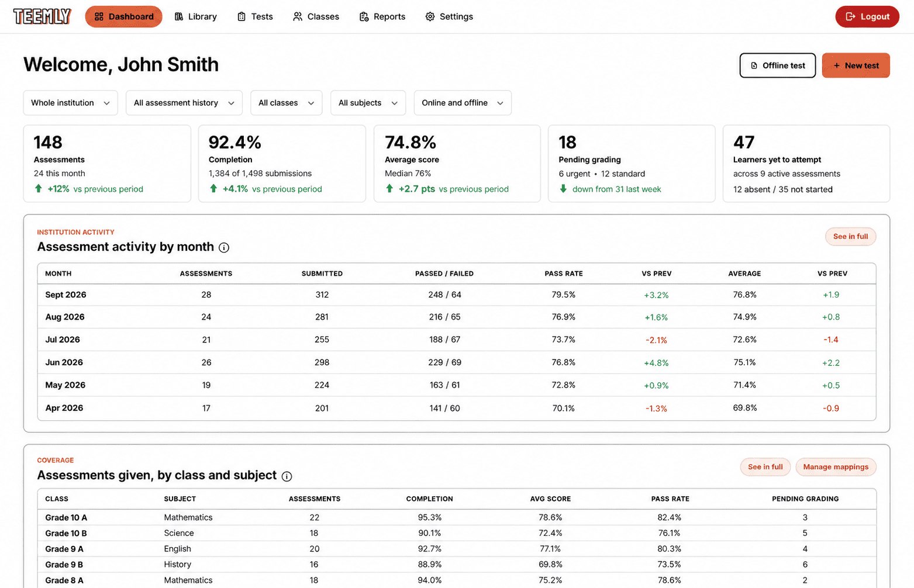Click the Teemly logo
Image resolution: width=914 pixels, height=588 pixels.
pyautogui.click(x=42, y=16)
